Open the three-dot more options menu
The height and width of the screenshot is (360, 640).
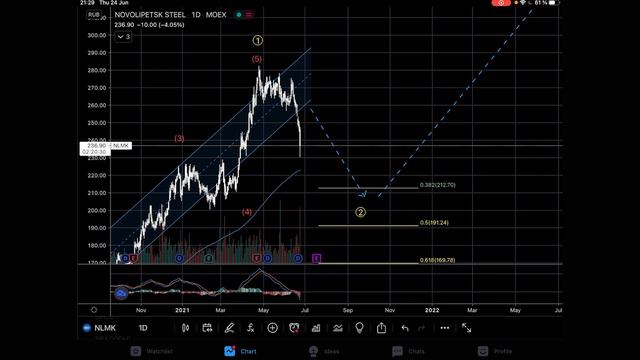(x=444, y=328)
